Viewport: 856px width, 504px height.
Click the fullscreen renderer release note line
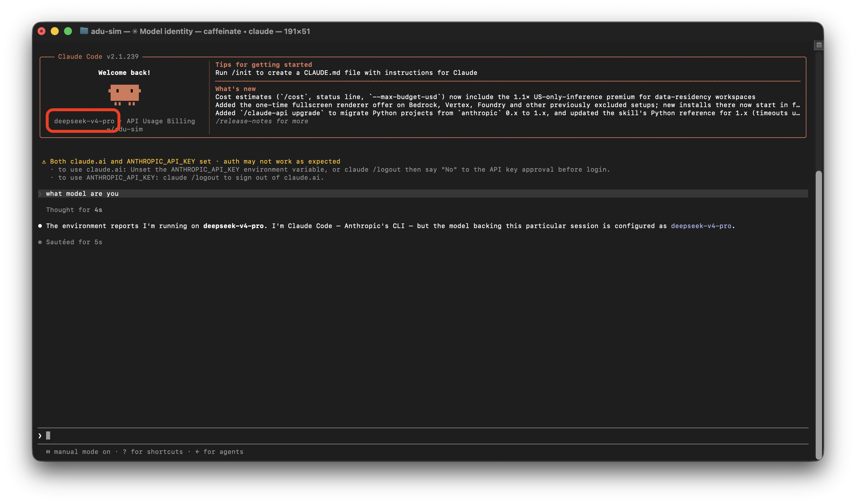[507, 105]
